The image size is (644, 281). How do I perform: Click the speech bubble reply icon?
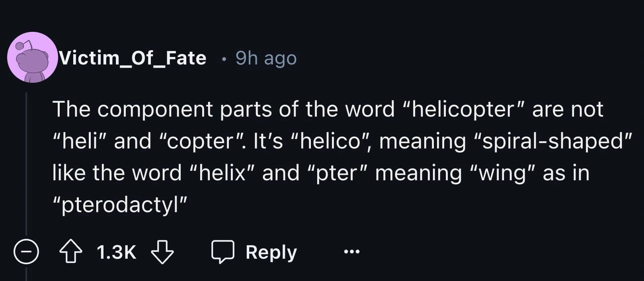point(222,252)
